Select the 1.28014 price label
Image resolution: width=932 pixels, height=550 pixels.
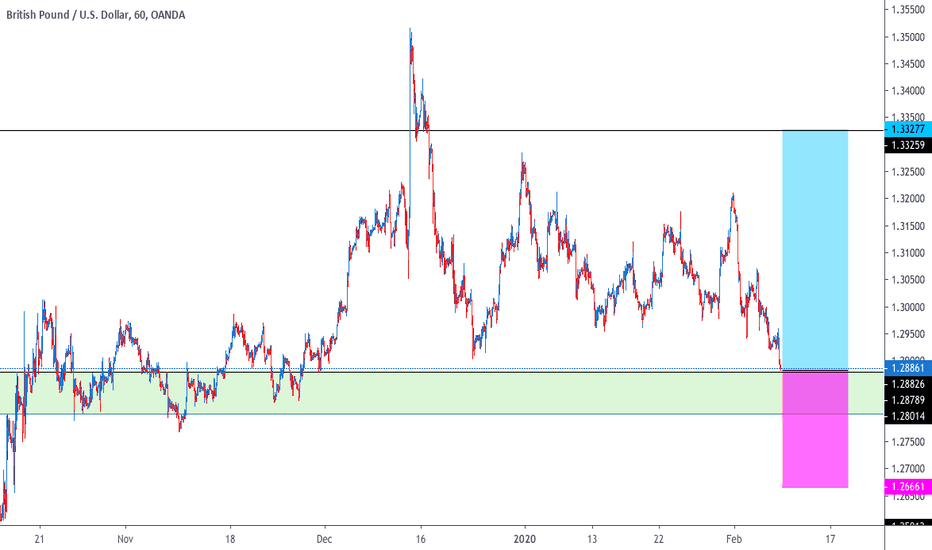click(908, 416)
